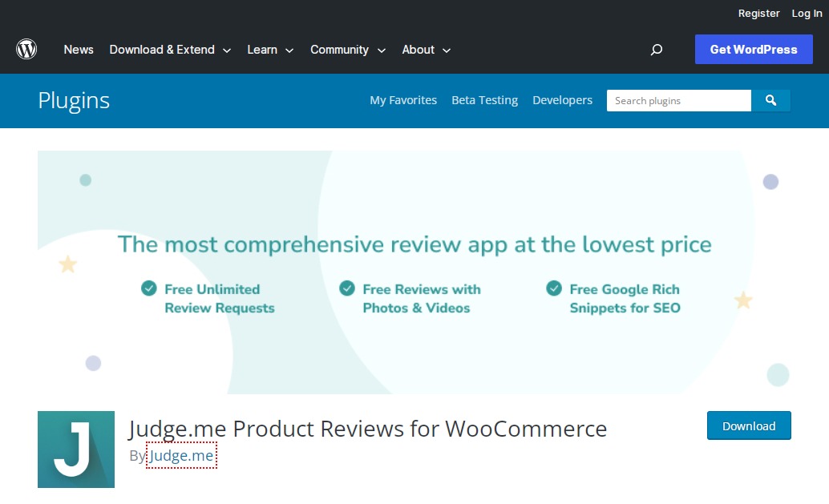The height and width of the screenshot is (504, 829).
Task: Click the Get WordPress button
Action: [x=754, y=49]
